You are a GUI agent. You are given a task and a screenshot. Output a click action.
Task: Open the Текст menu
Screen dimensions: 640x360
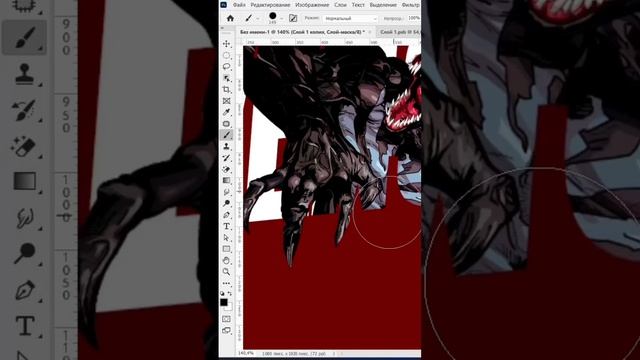pos(358,5)
